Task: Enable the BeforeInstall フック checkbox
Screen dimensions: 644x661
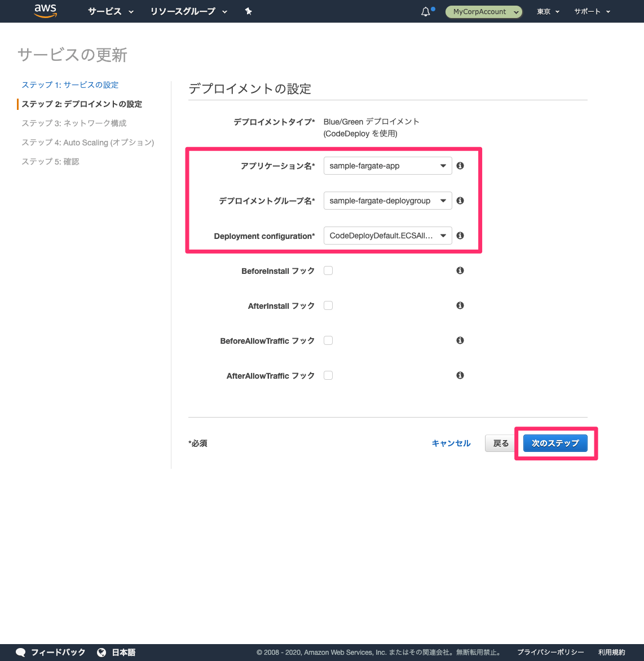Action: 328,270
